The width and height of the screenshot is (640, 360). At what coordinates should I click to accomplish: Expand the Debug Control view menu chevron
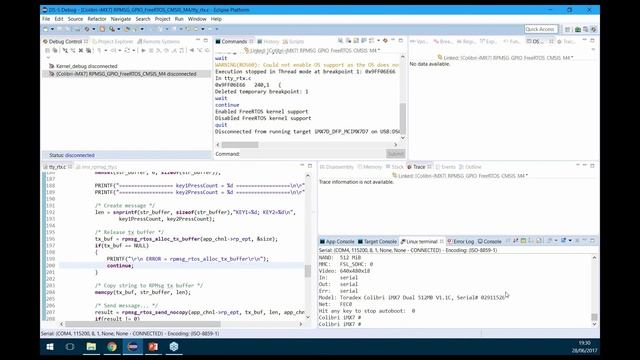[x=48, y=58]
